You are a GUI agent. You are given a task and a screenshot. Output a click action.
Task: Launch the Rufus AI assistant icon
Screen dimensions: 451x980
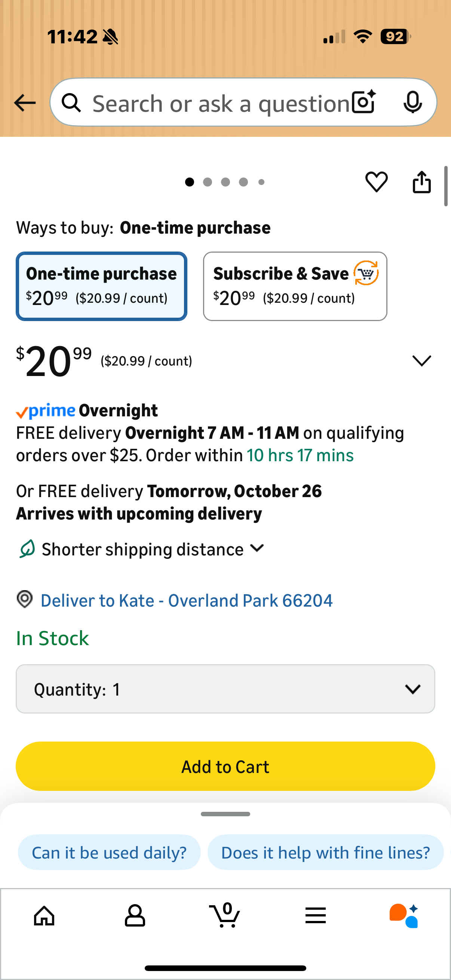[404, 915]
